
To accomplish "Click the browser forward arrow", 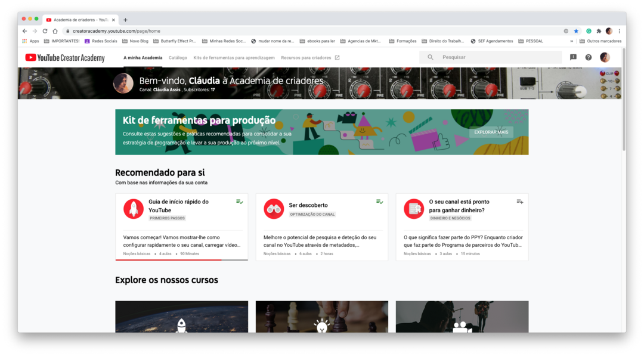I will coord(35,31).
